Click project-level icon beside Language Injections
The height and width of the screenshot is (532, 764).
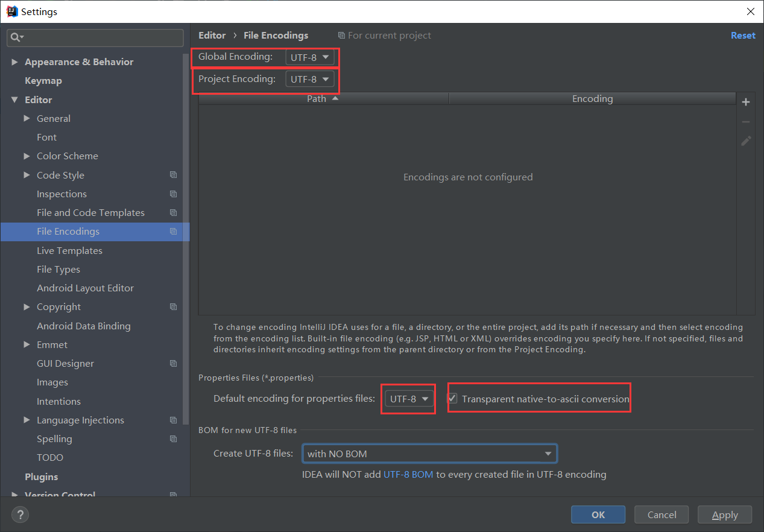click(x=174, y=420)
